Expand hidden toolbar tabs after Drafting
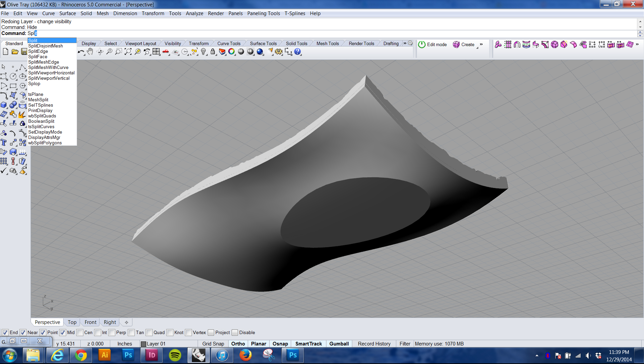The width and height of the screenshot is (644, 364). point(405,43)
